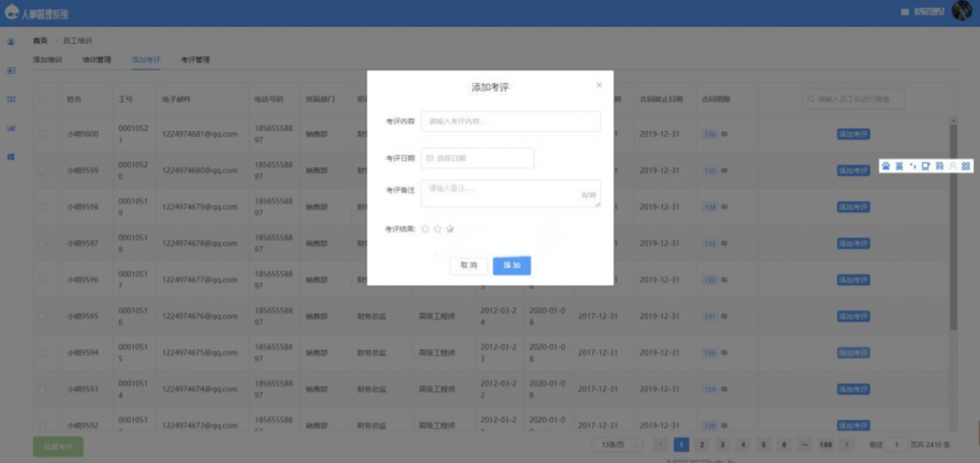Click the person icon in IME toolbar
Image resolution: width=980 pixels, height=463 pixels.
[953, 166]
